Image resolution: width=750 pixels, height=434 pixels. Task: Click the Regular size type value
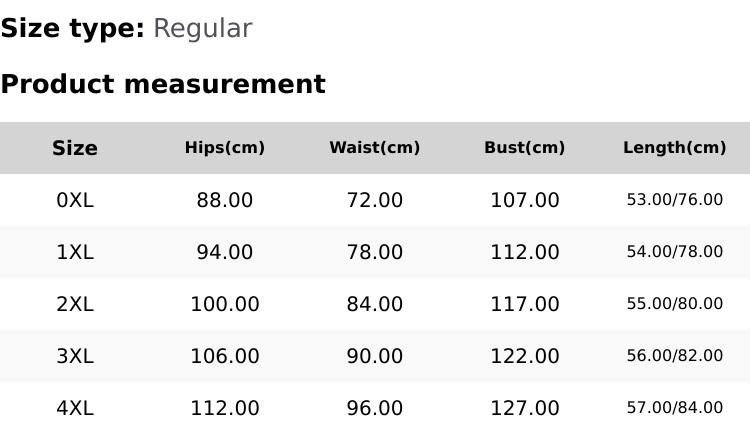pos(202,28)
